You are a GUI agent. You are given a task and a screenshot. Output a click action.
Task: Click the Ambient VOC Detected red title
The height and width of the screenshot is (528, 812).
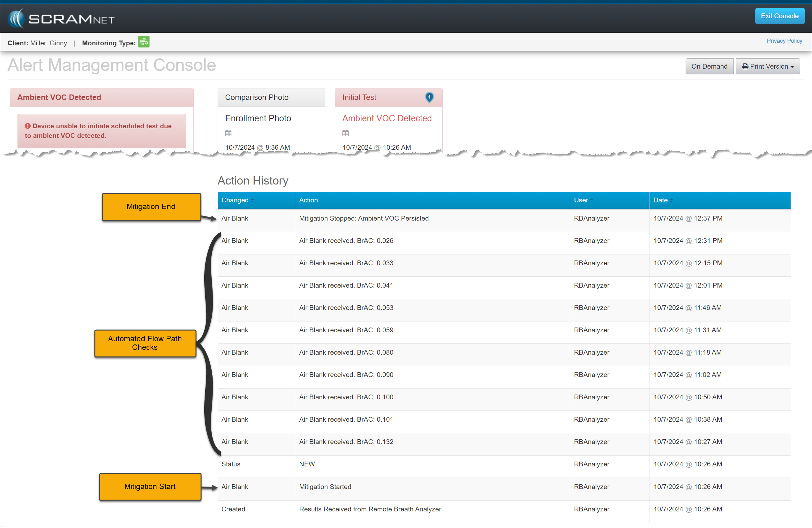point(387,118)
